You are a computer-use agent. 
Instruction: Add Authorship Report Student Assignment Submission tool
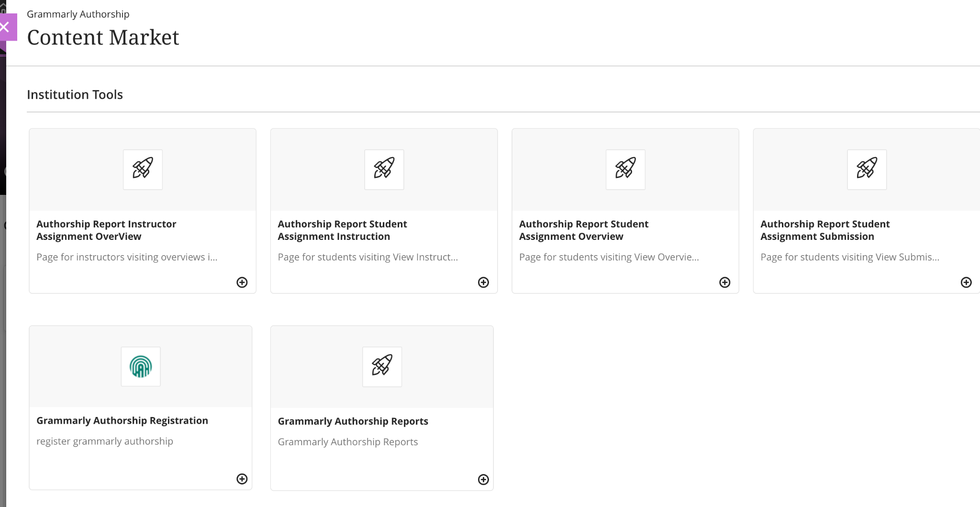pyautogui.click(x=966, y=282)
